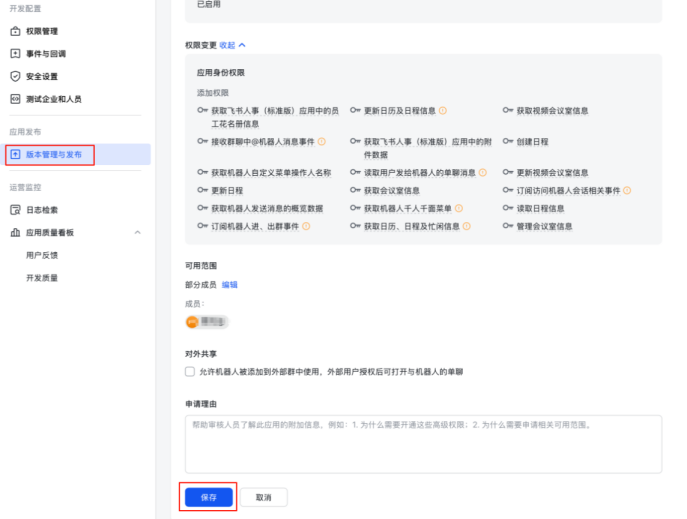The width and height of the screenshot is (687, 519).
Task: Open 开发质量 submenu item
Action: 42,277
